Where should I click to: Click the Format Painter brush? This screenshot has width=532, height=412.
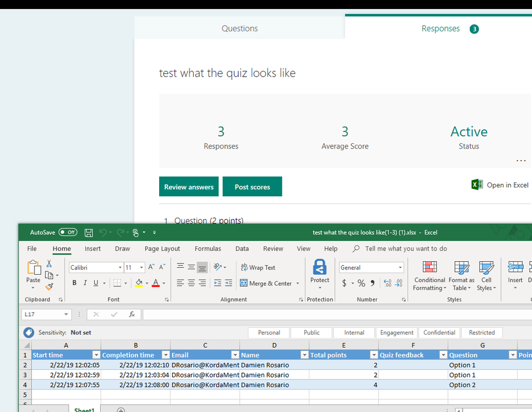(50, 287)
